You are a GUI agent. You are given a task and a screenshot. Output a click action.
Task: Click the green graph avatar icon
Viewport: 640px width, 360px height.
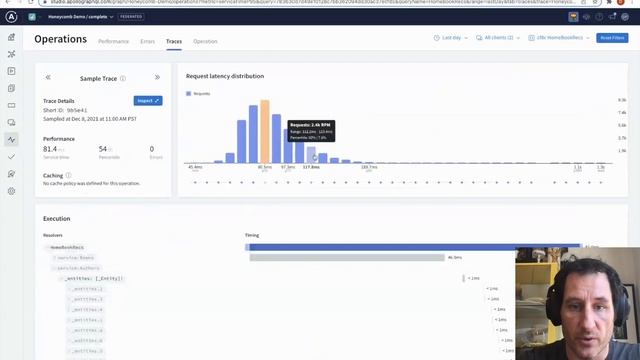[32, 17]
